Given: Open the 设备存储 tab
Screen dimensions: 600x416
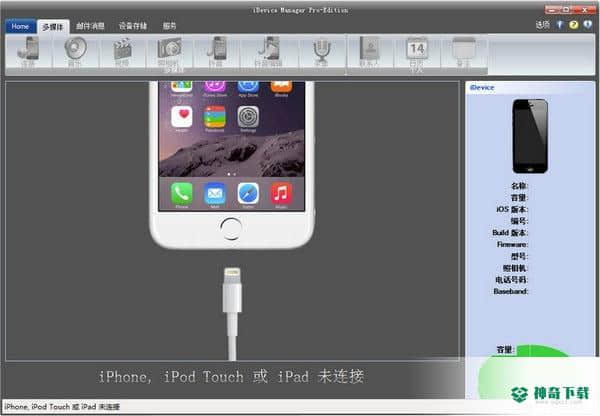Looking at the screenshot, I should [133, 26].
